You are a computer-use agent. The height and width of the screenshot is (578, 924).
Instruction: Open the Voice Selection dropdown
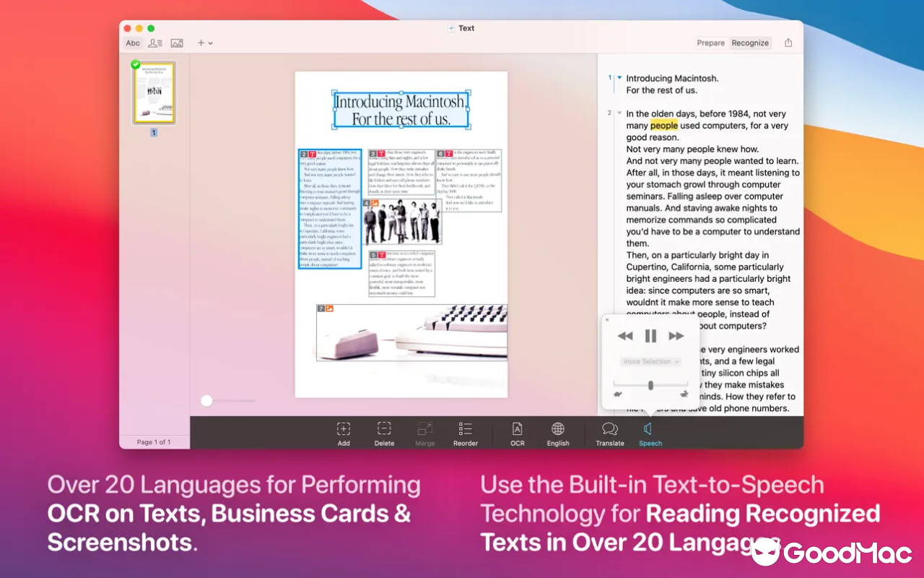tap(650, 361)
